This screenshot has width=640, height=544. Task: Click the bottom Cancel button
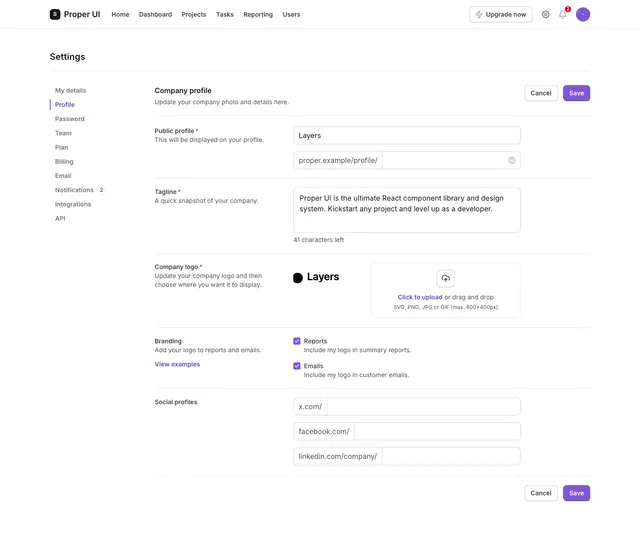click(x=540, y=493)
